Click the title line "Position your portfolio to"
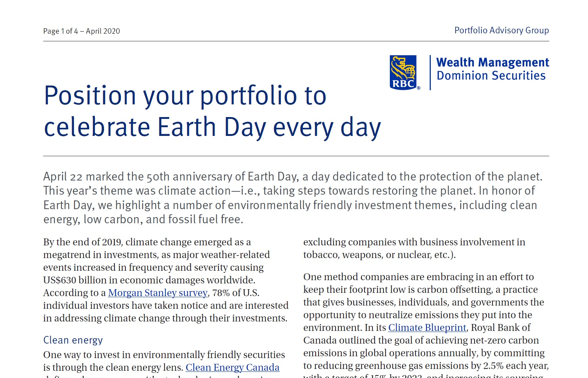This screenshot has width=588, height=378. click(x=185, y=96)
